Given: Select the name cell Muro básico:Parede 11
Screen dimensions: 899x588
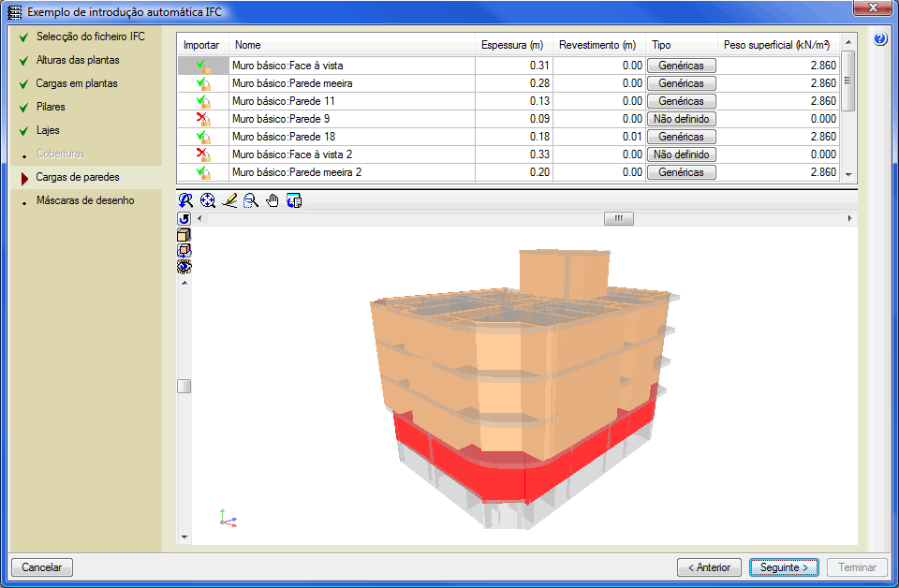Looking at the screenshot, I should tap(352, 101).
